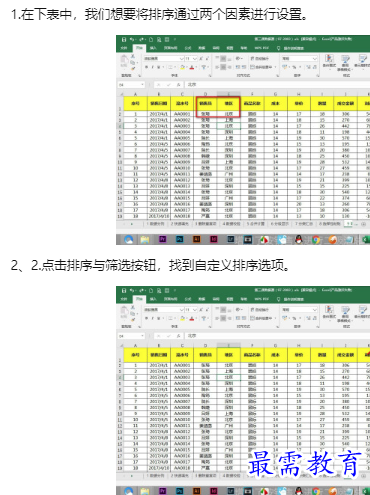Screen dimensions: 370x495
Task: Toggle Bold in first Excel screenshot
Action: [x=146, y=67]
